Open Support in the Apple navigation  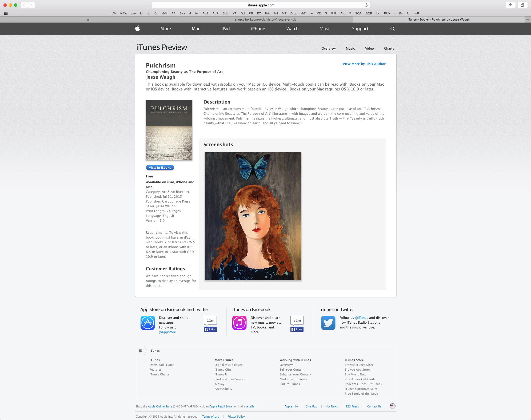pyautogui.click(x=360, y=29)
